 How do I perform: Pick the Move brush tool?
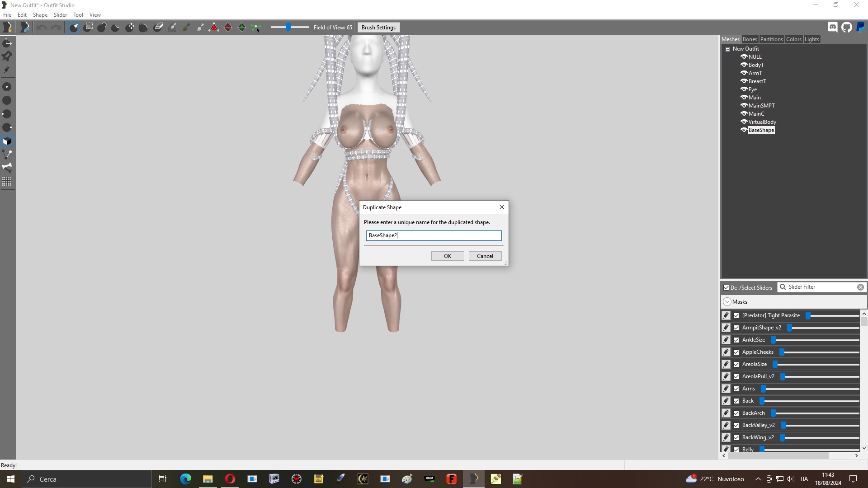click(x=130, y=28)
